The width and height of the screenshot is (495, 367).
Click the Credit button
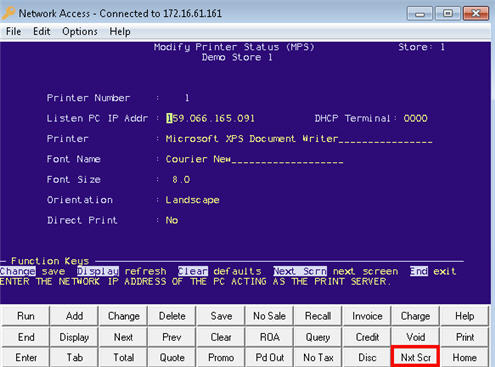click(367, 337)
